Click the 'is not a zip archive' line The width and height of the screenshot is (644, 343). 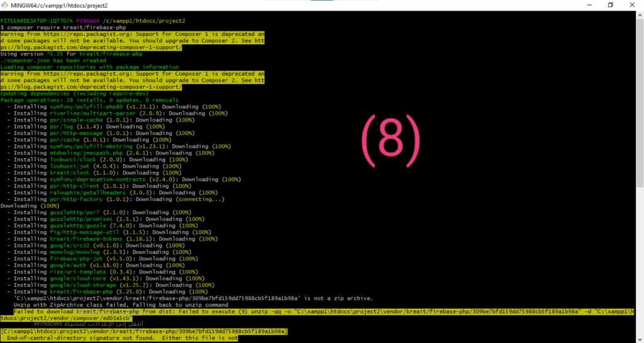tap(193, 298)
